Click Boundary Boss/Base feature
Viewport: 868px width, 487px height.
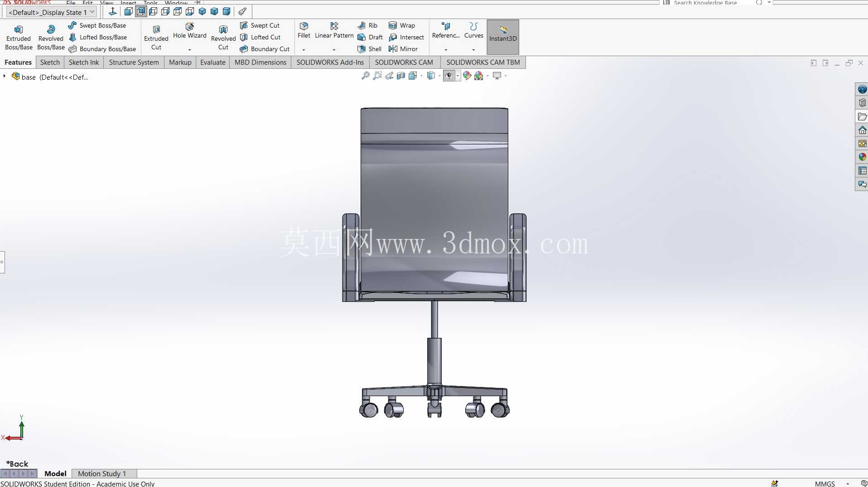(x=102, y=49)
